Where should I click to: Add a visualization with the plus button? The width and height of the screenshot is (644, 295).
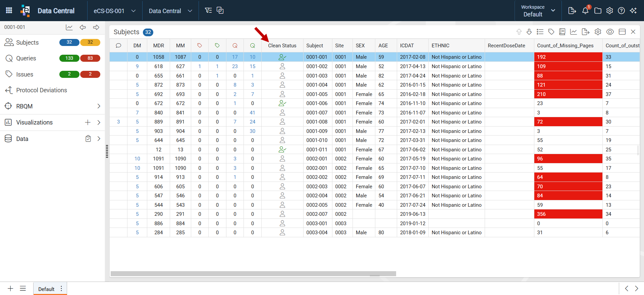tap(88, 122)
